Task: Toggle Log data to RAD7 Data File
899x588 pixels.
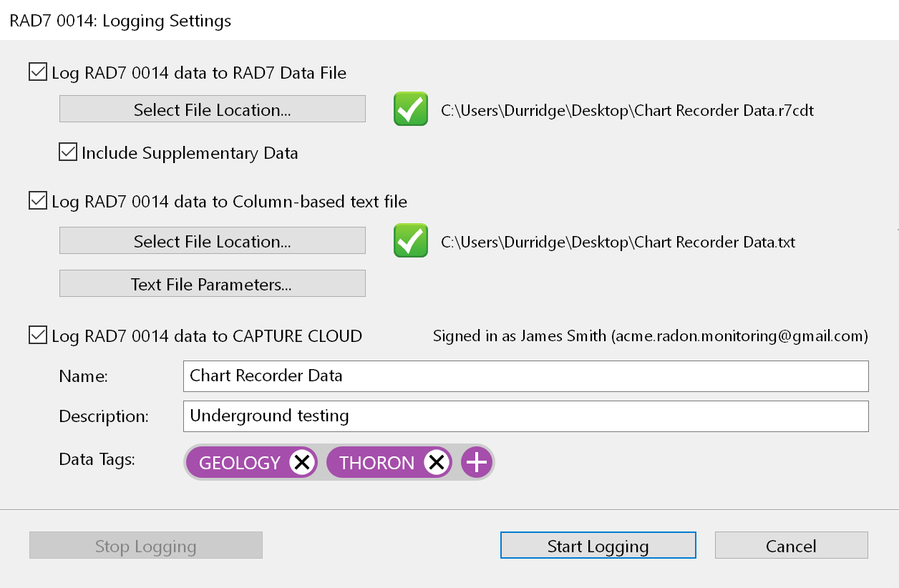Action: [x=38, y=72]
